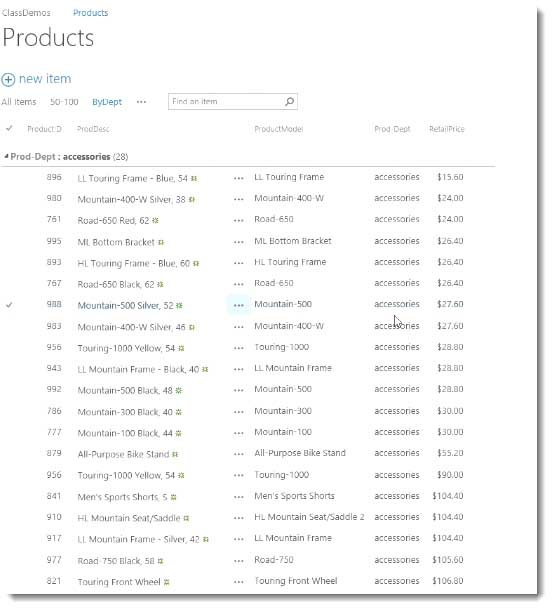Screen dimensions: 552x609
Task: Click the HL Mountain Seat/Saddle 2 model cell
Action: tap(309, 517)
